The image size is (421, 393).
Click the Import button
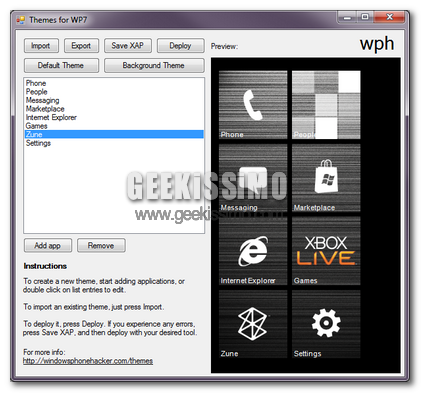point(41,46)
